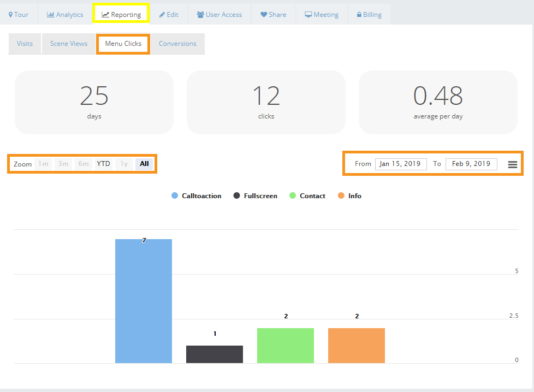Click the green Contact bar
This screenshot has height=392, width=534.
coord(286,346)
